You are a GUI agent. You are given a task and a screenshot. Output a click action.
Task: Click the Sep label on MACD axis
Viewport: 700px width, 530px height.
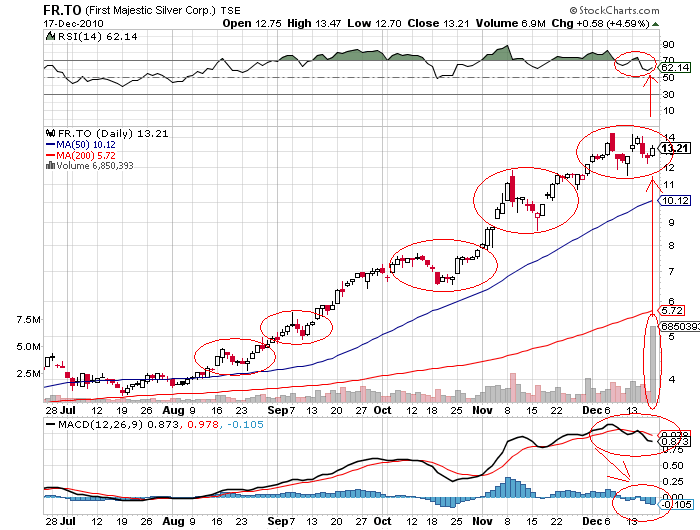278,521
